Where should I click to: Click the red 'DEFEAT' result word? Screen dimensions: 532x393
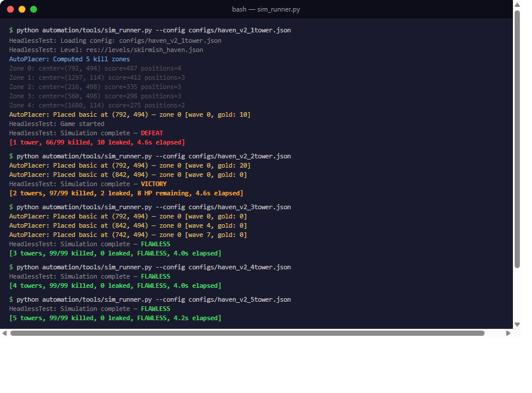(x=152, y=133)
